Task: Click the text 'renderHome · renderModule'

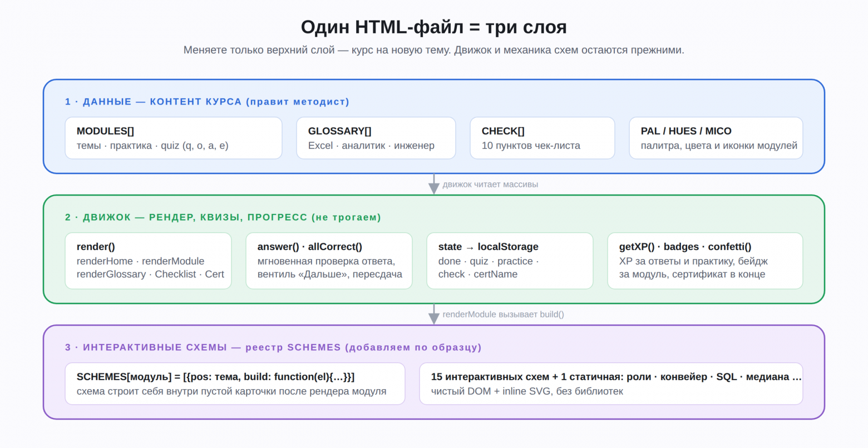Action: click(140, 261)
